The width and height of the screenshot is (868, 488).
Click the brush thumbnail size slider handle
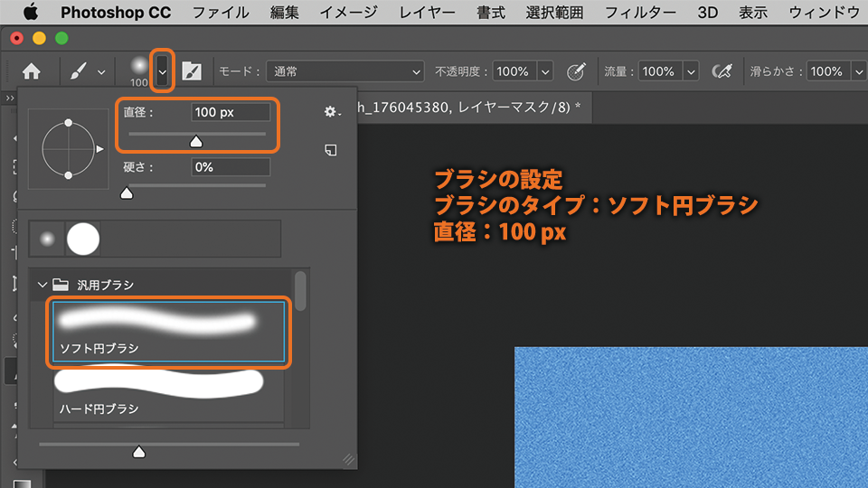click(x=139, y=452)
